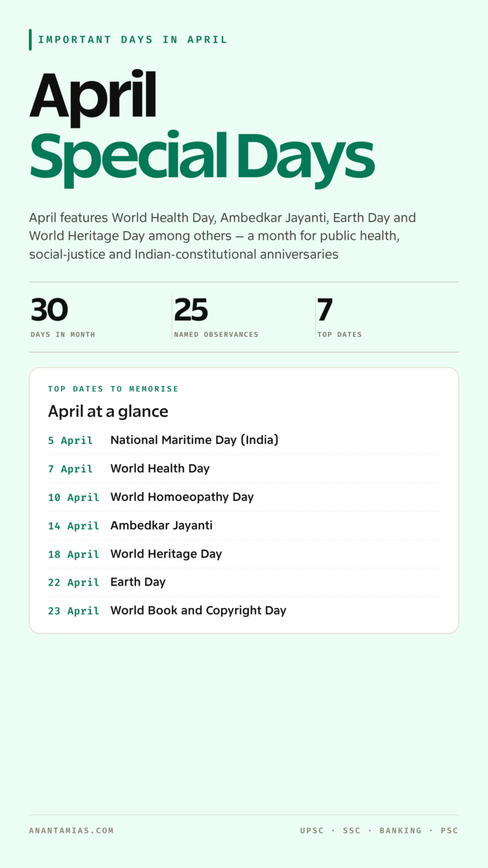Select 'National Maritime Day (India)' entry
The width and height of the screenshot is (488, 868).
[194, 439]
